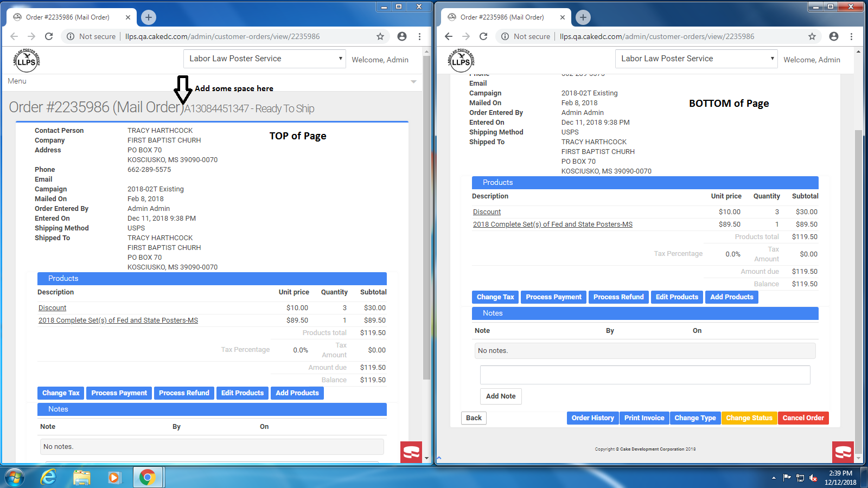Image resolution: width=868 pixels, height=488 pixels.
Task: Bookmark page with star icon in right window
Action: coord(812,36)
